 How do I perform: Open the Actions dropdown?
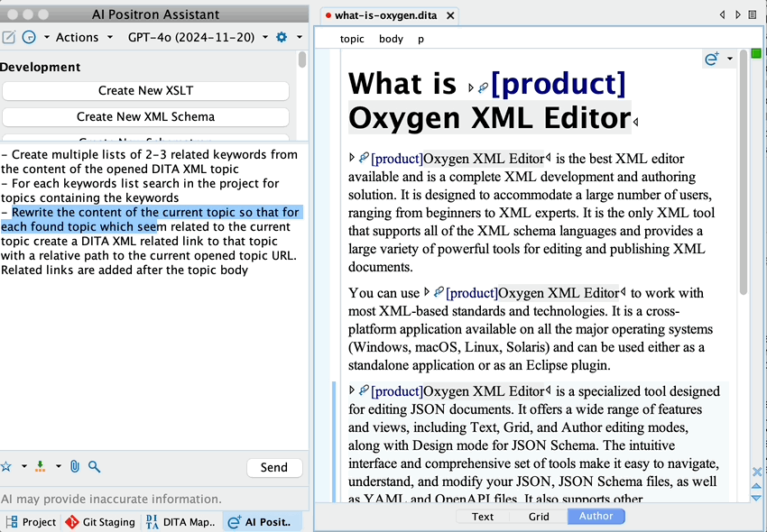tap(84, 37)
